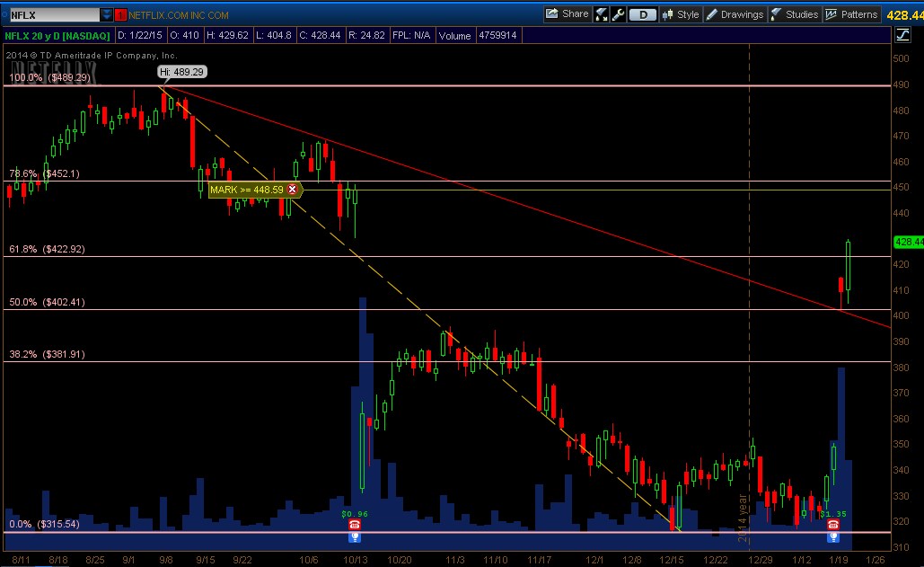
Task: Click the Hi: 489.29 price bubble
Action: [x=182, y=72]
